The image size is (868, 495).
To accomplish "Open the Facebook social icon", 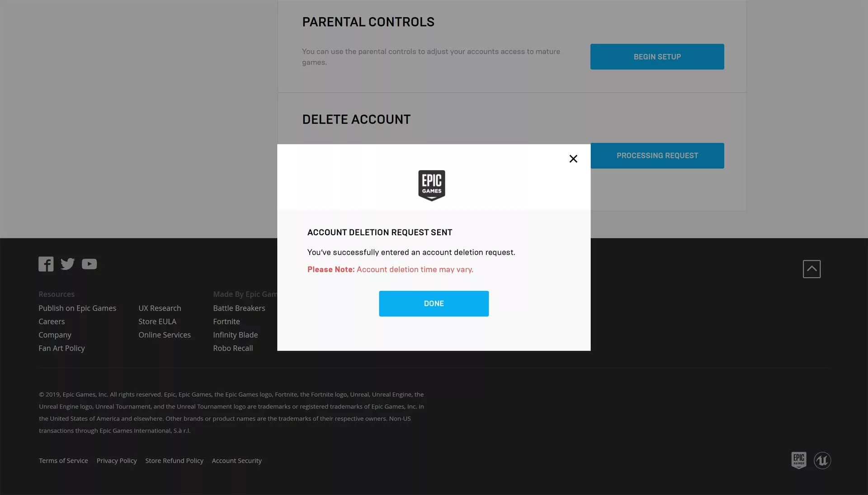I will (x=46, y=264).
